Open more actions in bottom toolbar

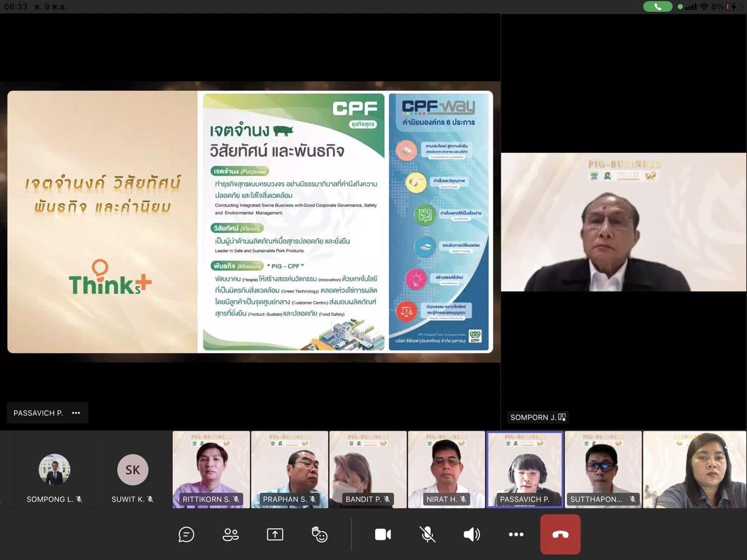coord(516,534)
